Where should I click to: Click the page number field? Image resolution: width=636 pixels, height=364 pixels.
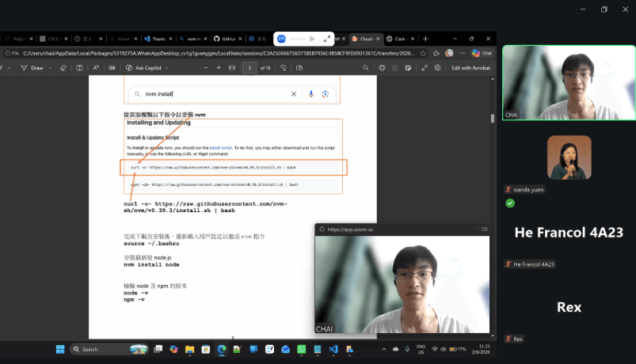tap(249, 68)
